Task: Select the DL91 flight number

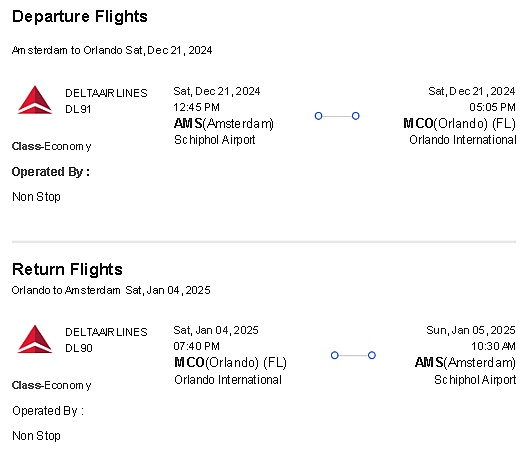Action: 78,109
